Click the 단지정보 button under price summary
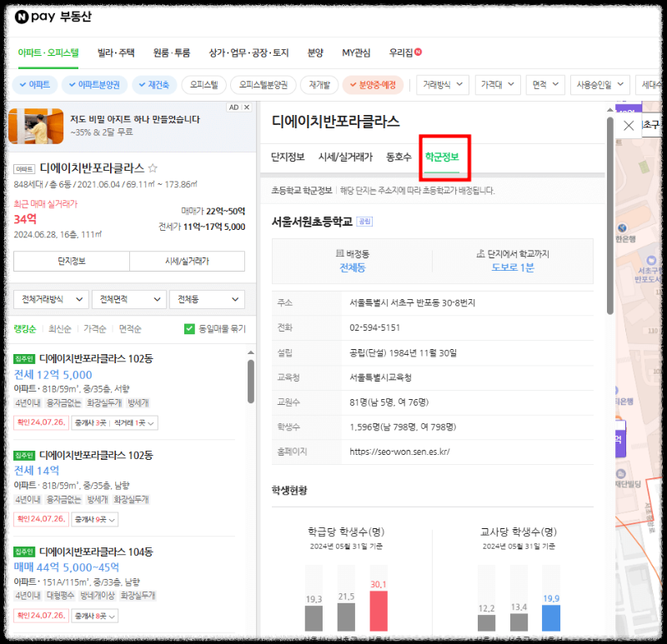 (x=72, y=261)
